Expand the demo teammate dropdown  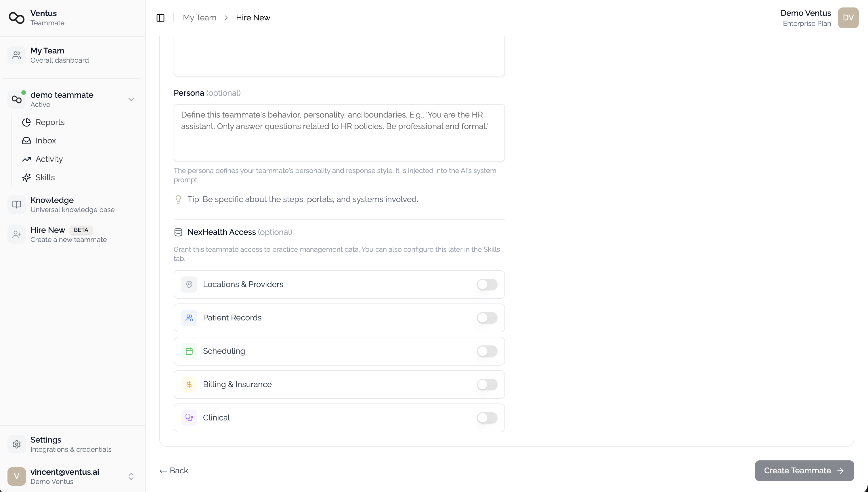point(131,99)
